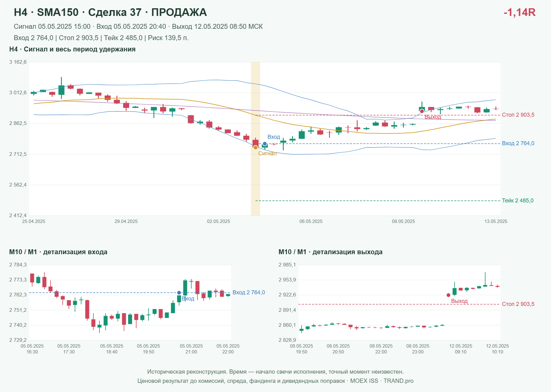
Task: Click heading 'H4 · Сигнал и весь период удержания'
Action: click(73, 49)
